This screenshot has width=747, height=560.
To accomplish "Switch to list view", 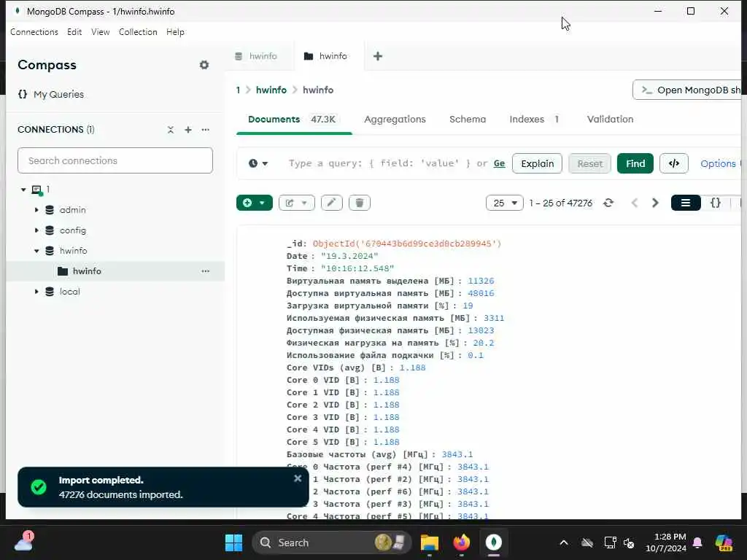I will pyautogui.click(x=686, y=203).
